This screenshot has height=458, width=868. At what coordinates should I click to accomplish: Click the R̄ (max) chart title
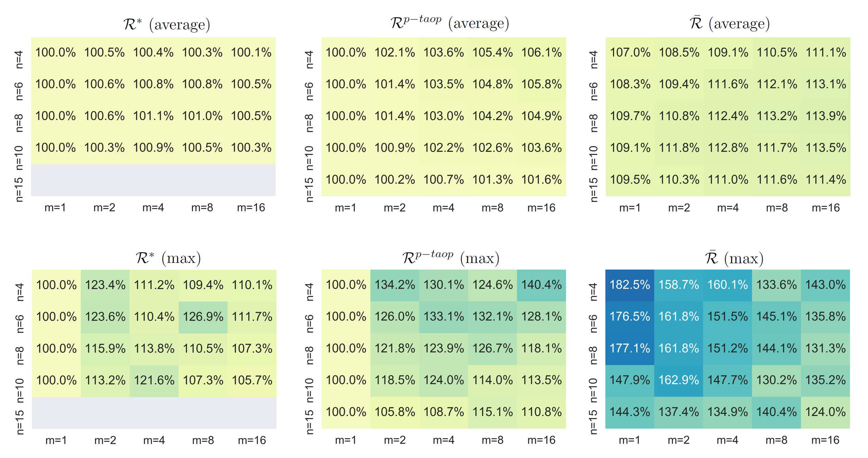(x=734, y=258)
